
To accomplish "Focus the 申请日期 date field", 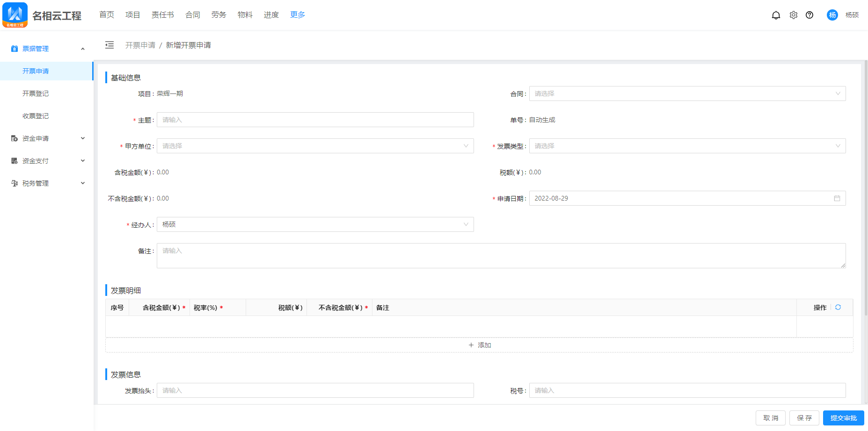I will coord(687,198).
